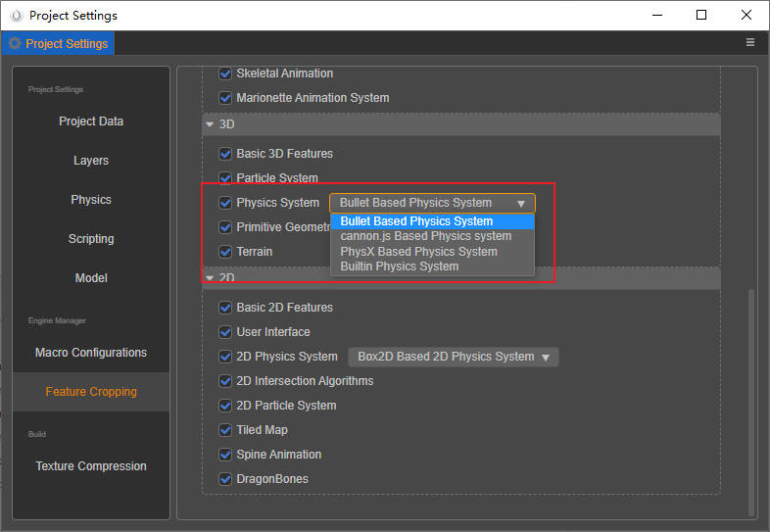Screen dimensions: 770x532
Task: Select Feature Cropping in sidebar
Action: [91, 392]
